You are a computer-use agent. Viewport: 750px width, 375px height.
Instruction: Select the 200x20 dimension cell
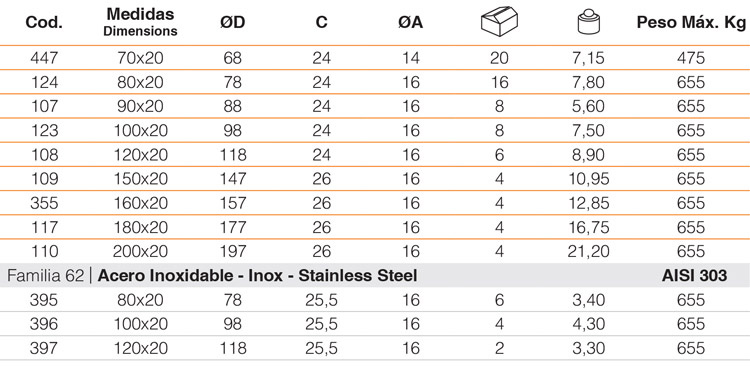tap(140, 251)
